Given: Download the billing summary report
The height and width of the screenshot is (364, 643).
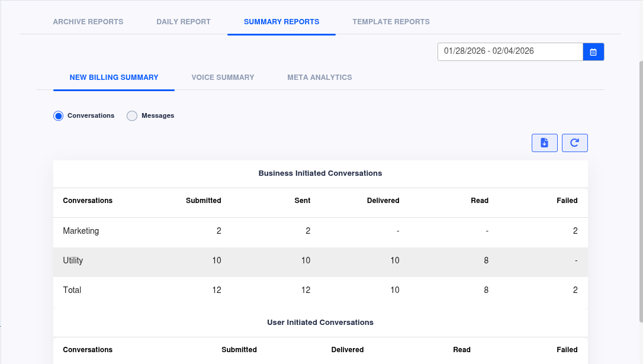Looking at the screenshot, I should coord(544,143).
